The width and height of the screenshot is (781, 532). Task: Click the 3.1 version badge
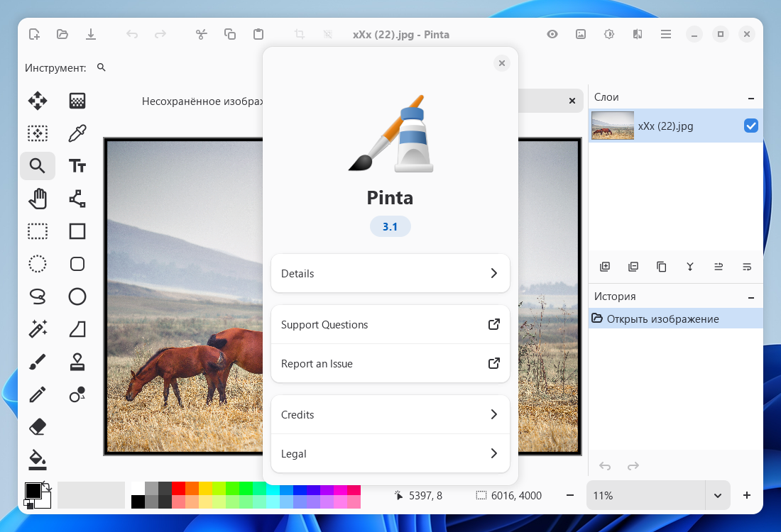tap(390, 226)
